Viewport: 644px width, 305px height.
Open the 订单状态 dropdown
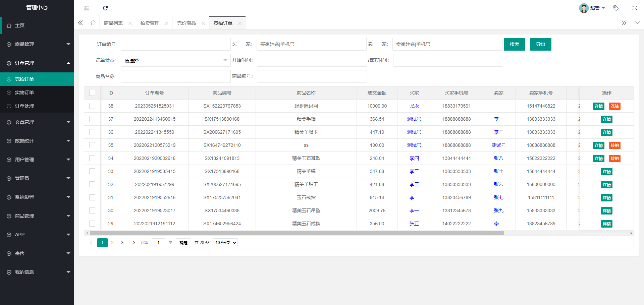pos(175,61)
